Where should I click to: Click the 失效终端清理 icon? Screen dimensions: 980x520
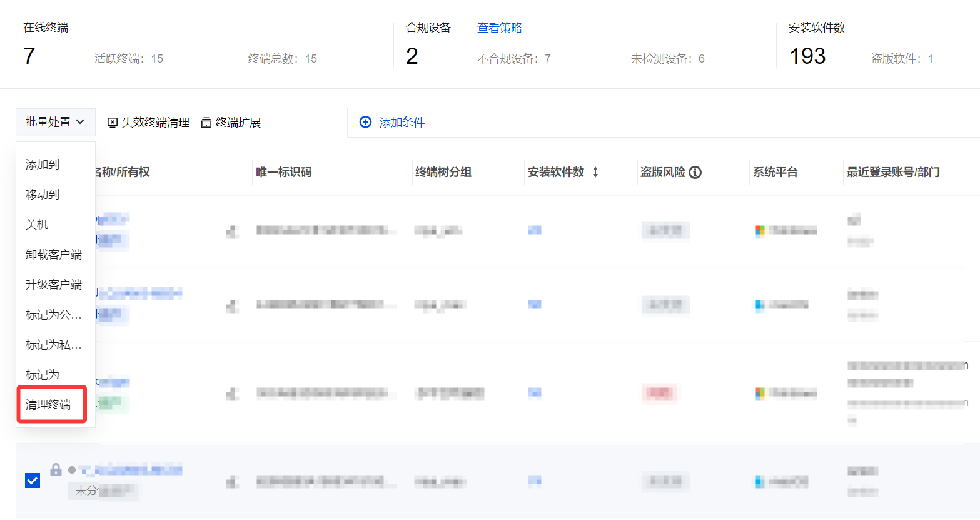click(113, 123)
